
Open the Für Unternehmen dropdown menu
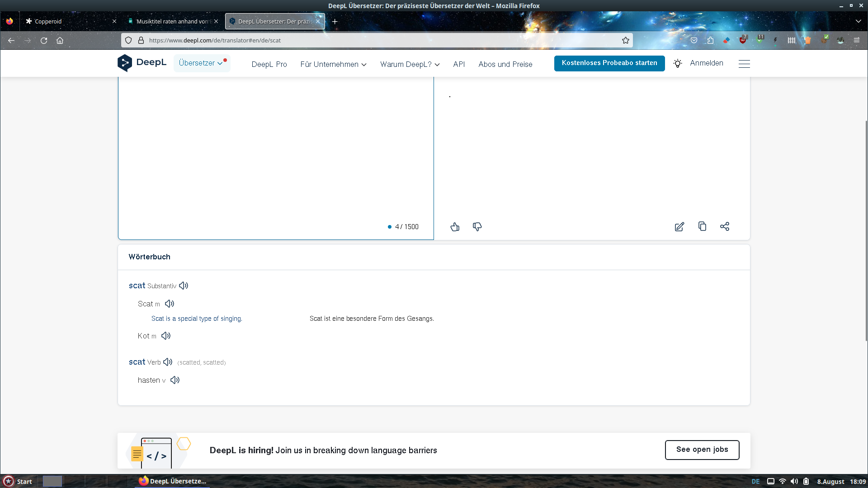(333, 64)
